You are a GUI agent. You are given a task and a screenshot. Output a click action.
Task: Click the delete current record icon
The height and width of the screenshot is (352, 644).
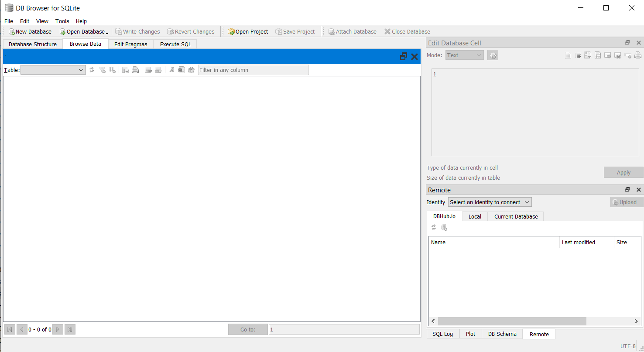158,70
